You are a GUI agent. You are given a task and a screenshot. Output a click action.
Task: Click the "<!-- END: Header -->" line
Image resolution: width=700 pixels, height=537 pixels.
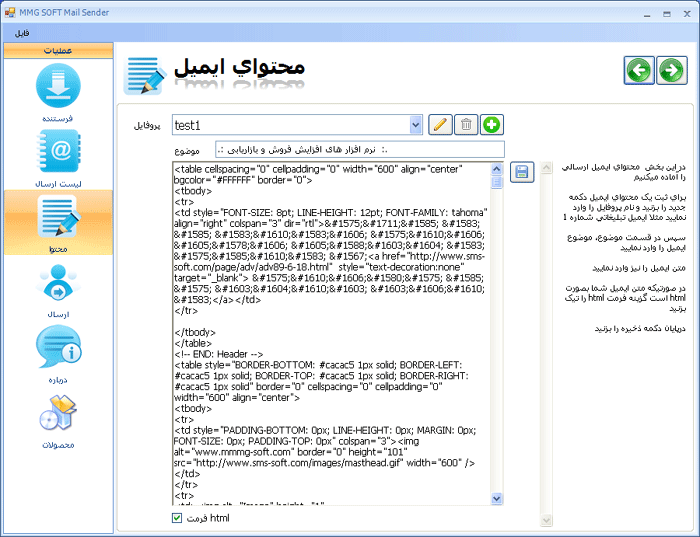(219, 354)
